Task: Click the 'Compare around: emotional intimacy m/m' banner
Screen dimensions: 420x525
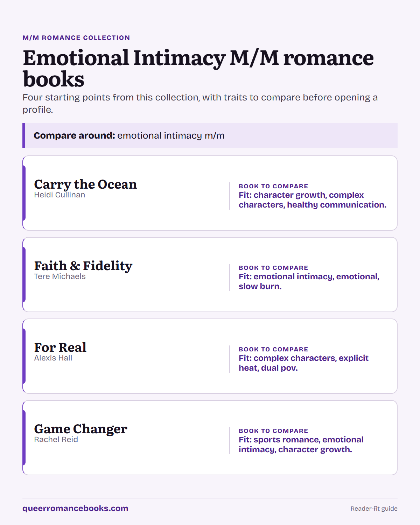Action: pyautogui.click(x=210, y=135)
